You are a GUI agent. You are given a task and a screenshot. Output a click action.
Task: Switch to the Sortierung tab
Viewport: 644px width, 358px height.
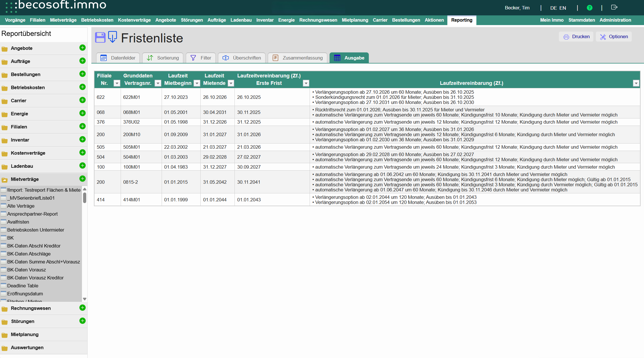[163, 58]
